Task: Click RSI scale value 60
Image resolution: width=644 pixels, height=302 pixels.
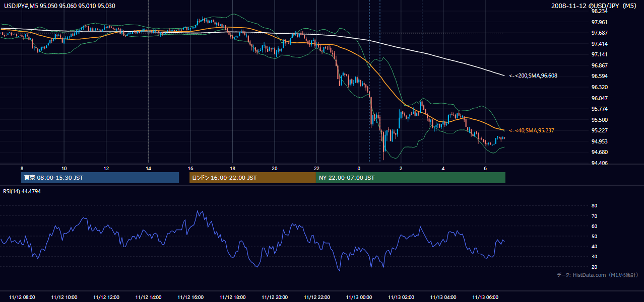Action: pos(594,226)
